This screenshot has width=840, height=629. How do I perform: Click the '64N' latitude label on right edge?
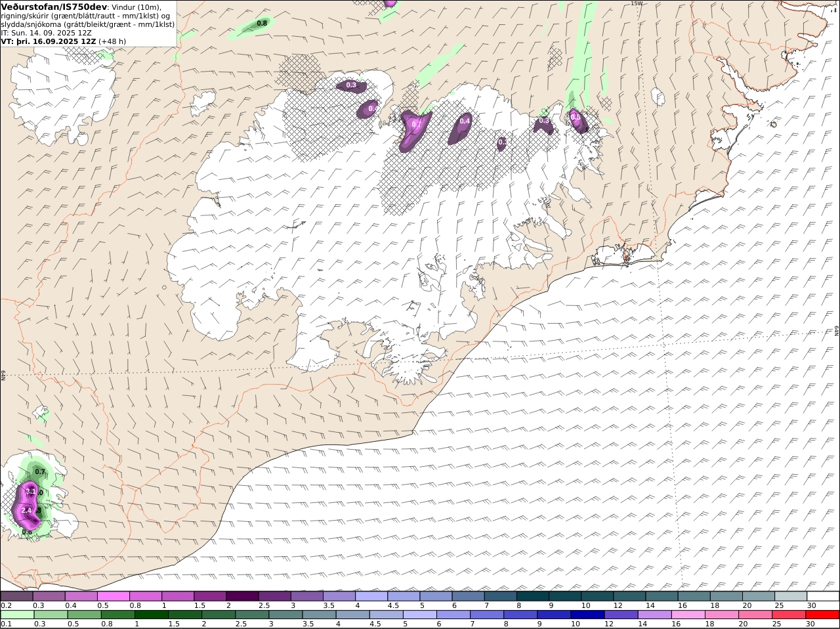tap(837, 330)
